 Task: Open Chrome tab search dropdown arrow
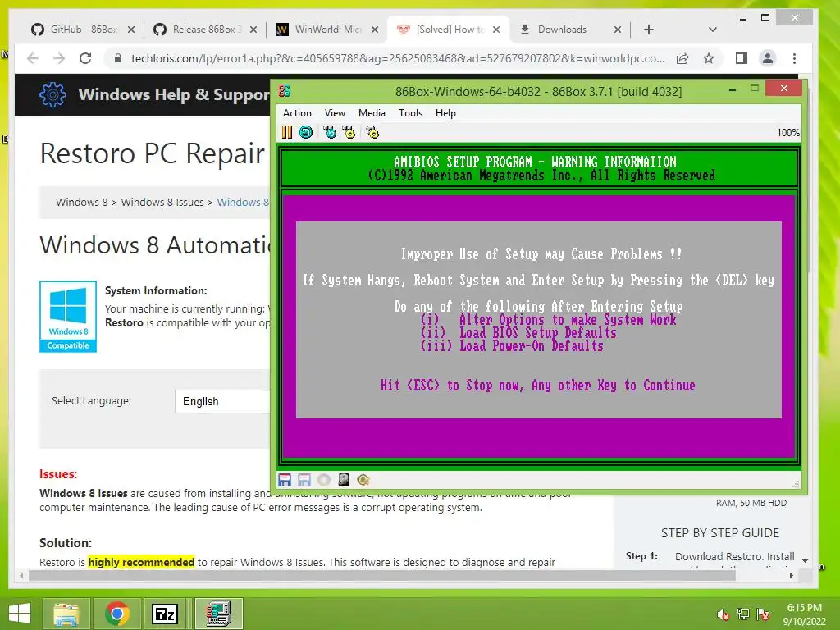tap(713, 30)
